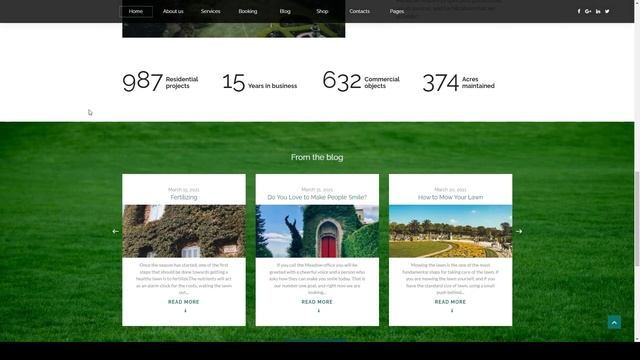Image resolution: width=640 pixels, height=360 pixels.
Task: Read more on Make People Smile post
Action: coord(317,302)
